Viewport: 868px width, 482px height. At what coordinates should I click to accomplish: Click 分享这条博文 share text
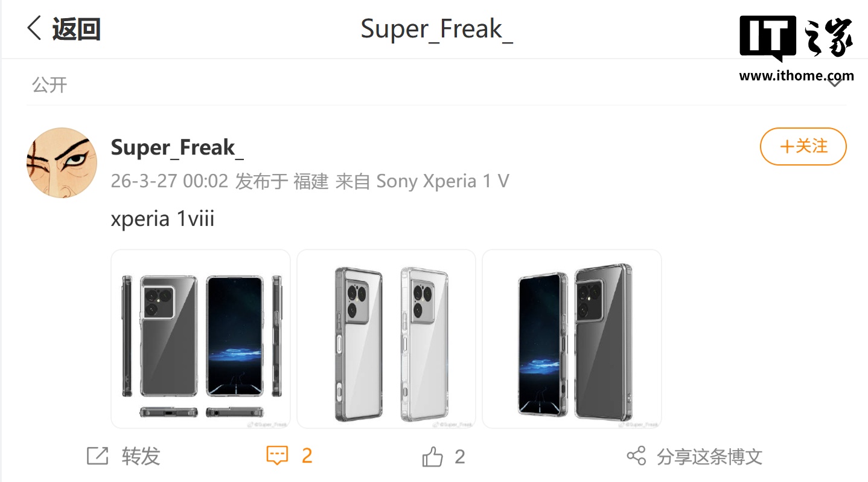coord(710,457)
